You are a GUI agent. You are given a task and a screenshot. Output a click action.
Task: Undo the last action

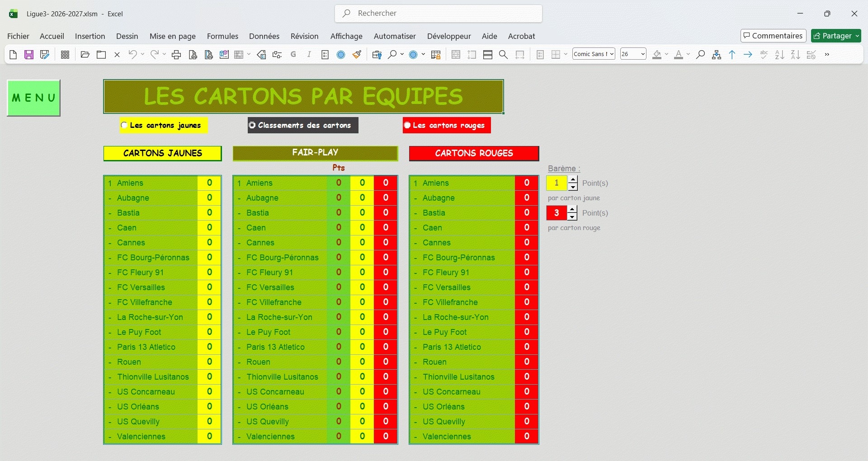pos(132,55)
